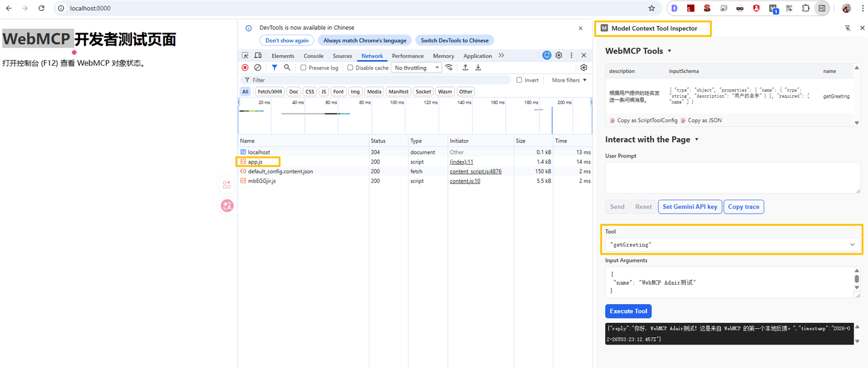
Task: Switch to the Application tab
Action: click(478, 56)
